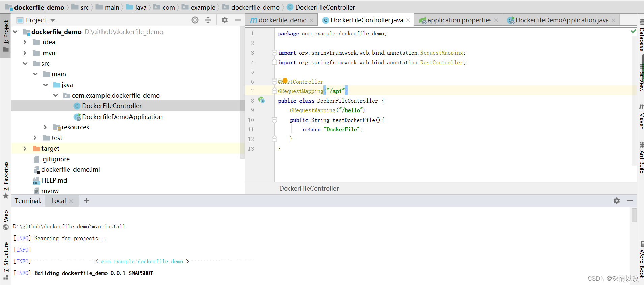
Task: Click the terminal vertical scrollbar thumb
Action: click(x=634, y=215)
